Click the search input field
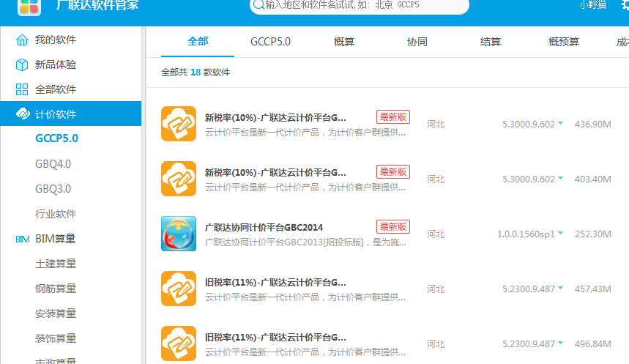Screen dimensions: 629x364 tap(360, 6)
